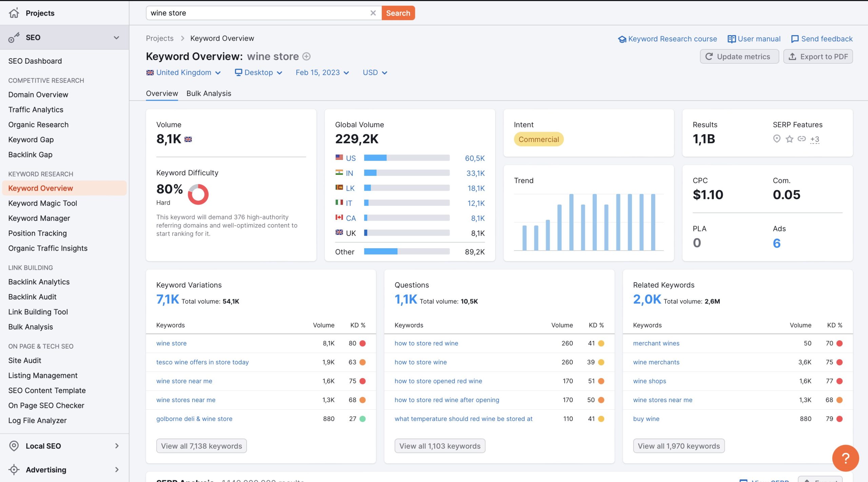Open Backlink Audit in sidebar
This screenshot has width=868, height=482.
tap(32, 297)
